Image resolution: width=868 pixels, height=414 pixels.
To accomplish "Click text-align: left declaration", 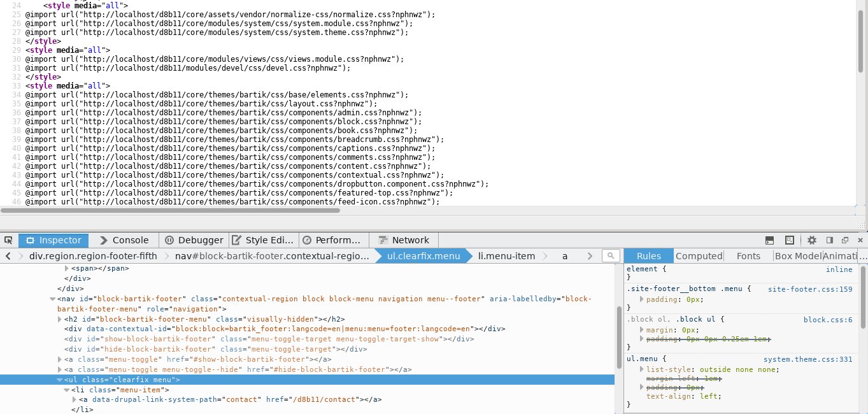I will pyautogui.click(x=684, y=396).
